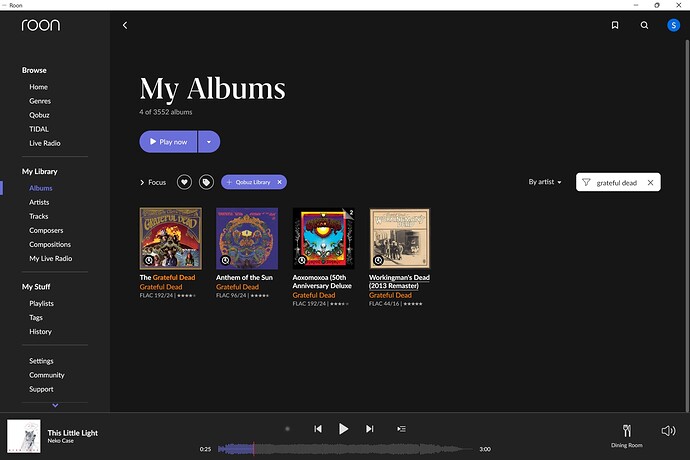Click the Anthem of the Sun title
The height and width of the screenshot is (460, 690).
point(244,277)
